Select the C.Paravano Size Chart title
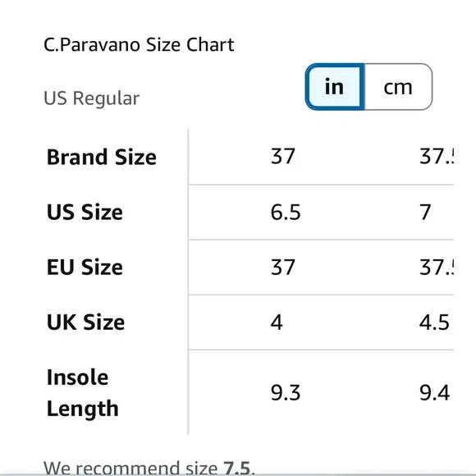 pos(139,44)
